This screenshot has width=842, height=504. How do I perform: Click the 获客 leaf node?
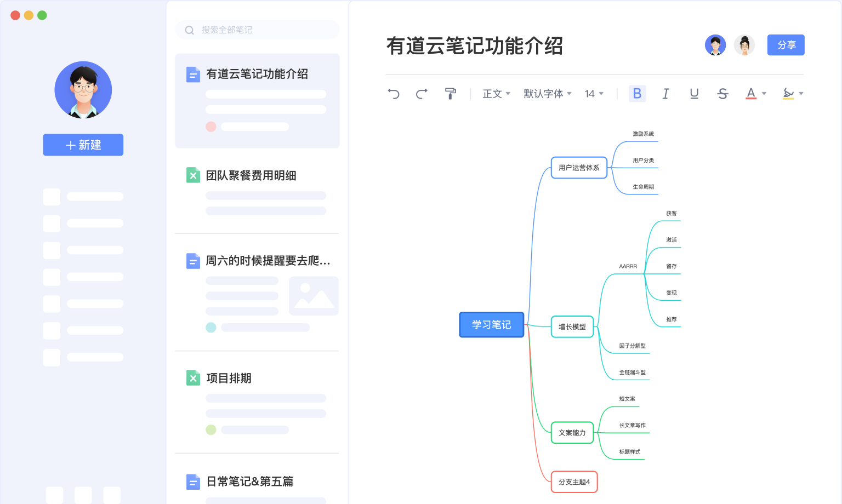pos(672,214)
